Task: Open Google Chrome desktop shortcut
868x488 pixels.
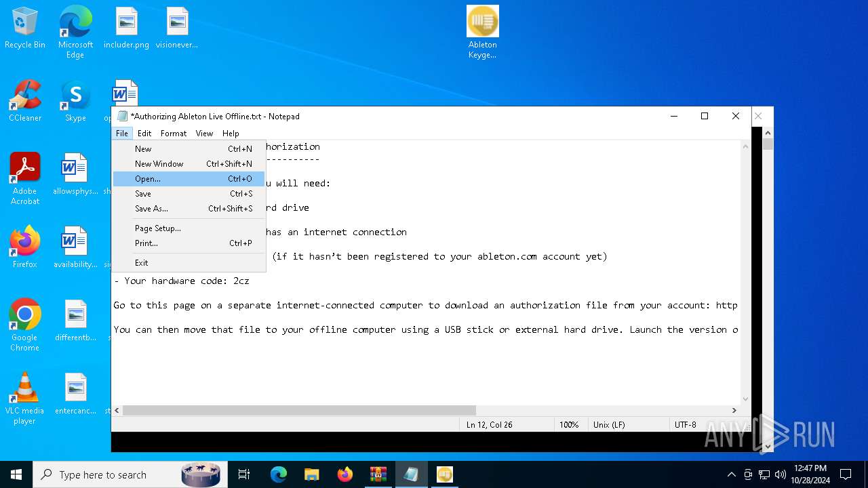Action: tap(25, 325)
